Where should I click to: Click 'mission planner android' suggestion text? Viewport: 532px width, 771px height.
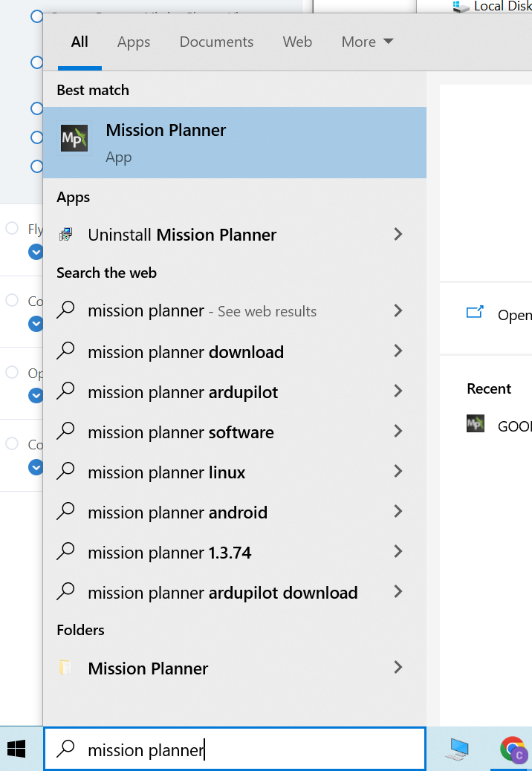178,513
